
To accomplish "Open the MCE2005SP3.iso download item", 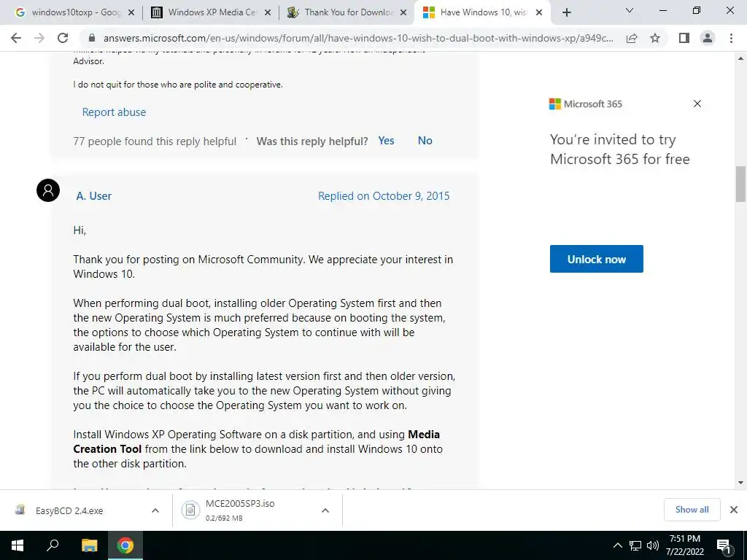I will point(241,510).
